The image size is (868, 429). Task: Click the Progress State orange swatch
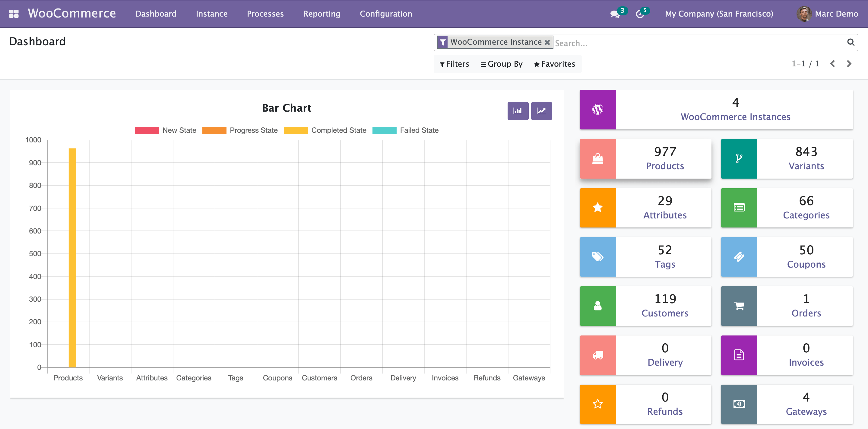click(x=214, y=130)
